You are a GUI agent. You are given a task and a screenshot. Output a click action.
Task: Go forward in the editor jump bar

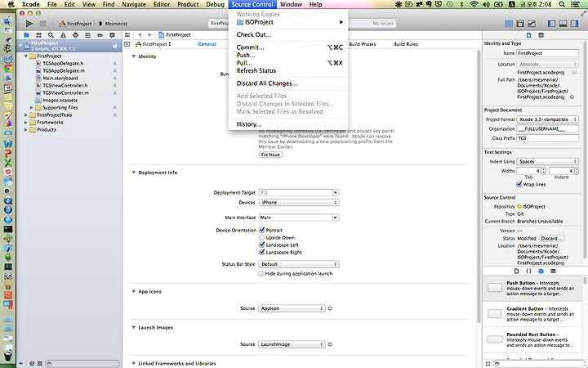(x=149, y=35)
